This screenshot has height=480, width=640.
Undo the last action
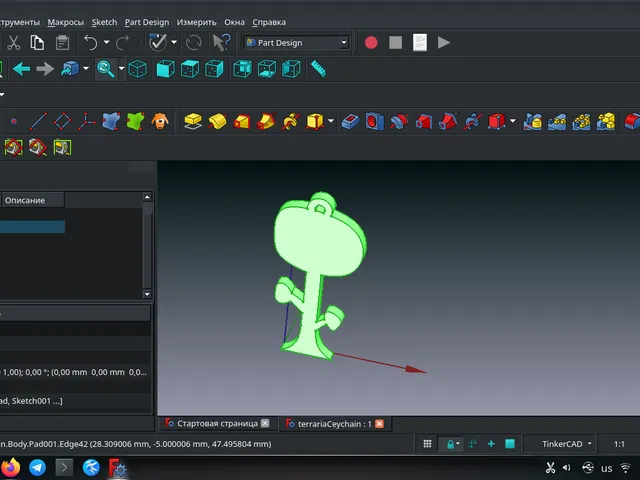(x=91, y=42)
